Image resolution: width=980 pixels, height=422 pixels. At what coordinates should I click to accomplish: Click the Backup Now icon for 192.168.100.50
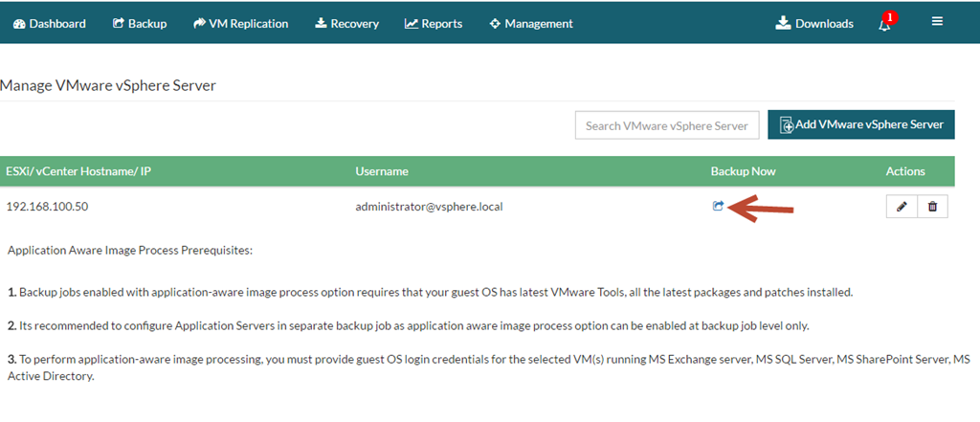tap(718, 206)
